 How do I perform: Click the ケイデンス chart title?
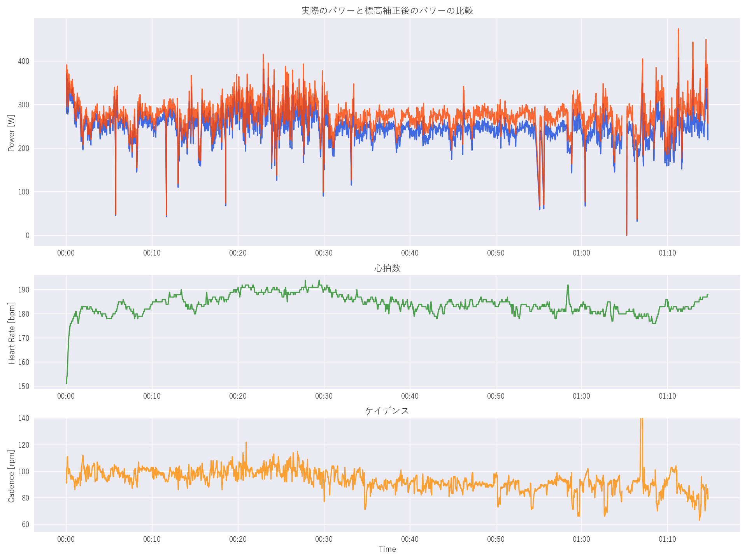(387, 411)
